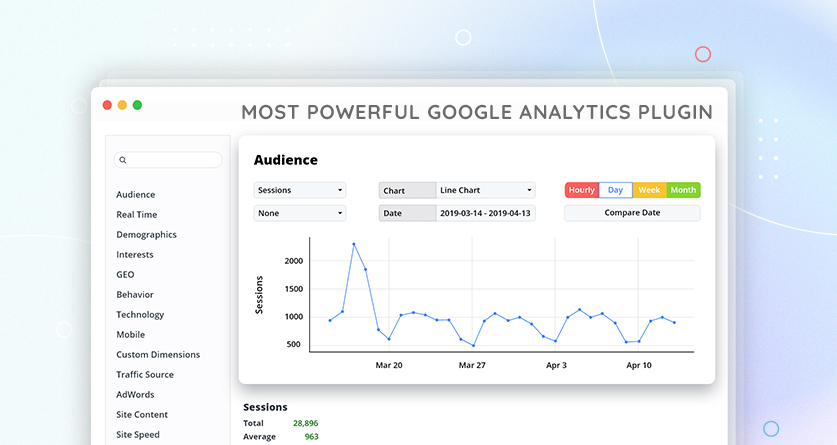Open the Sessions metric dropdown

click(x=300, y=190)
